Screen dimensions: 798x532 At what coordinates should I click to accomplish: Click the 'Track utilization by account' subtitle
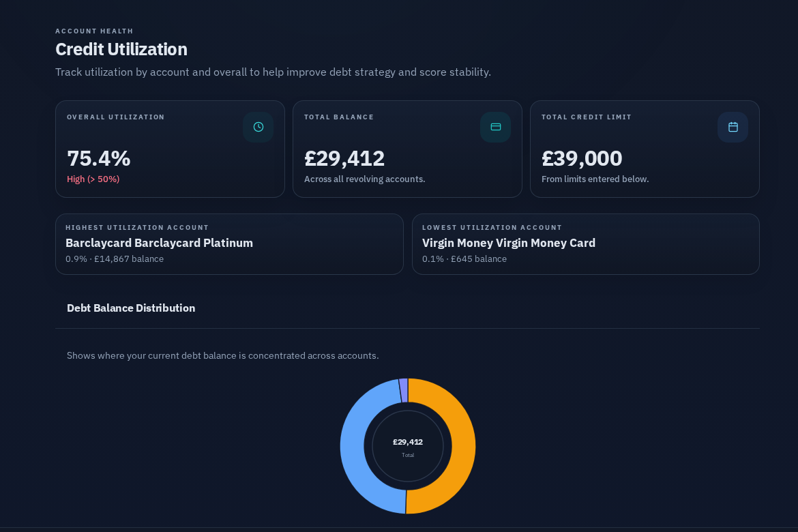273,72
